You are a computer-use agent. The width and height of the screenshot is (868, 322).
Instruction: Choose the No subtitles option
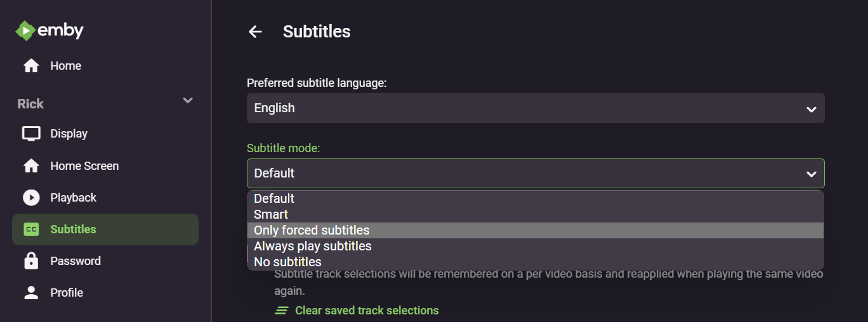[x=287, y=262]
